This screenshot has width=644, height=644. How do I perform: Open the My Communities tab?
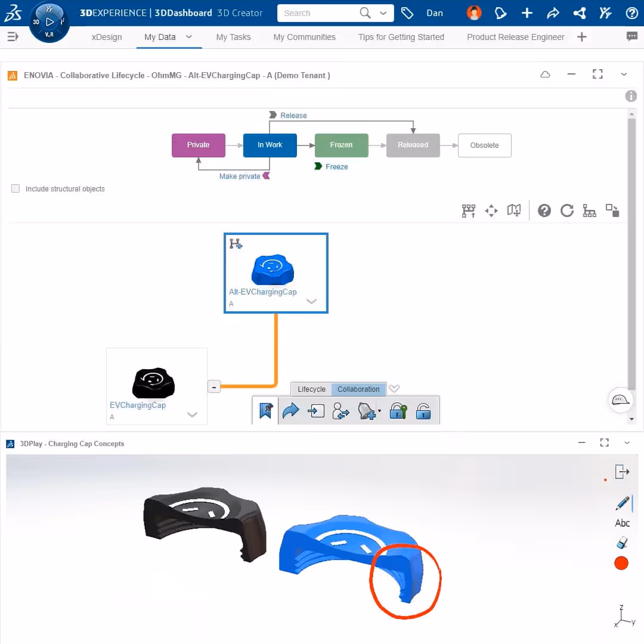[x=304, y=37]
